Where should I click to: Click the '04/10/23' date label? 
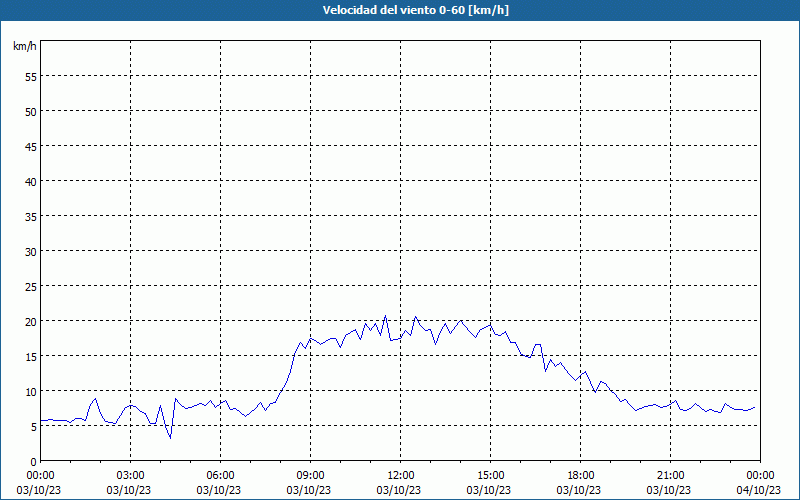[759, 490]
